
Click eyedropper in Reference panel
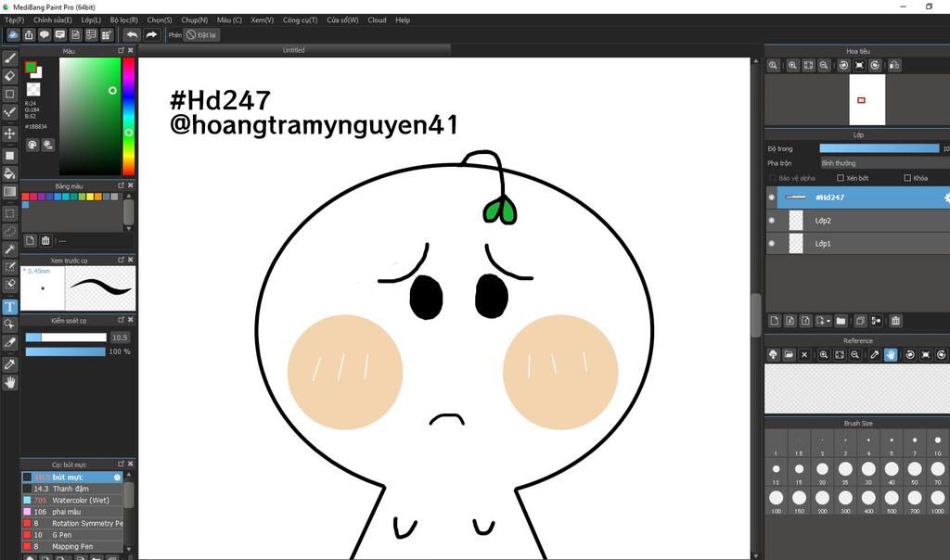[x=874, y=355]
